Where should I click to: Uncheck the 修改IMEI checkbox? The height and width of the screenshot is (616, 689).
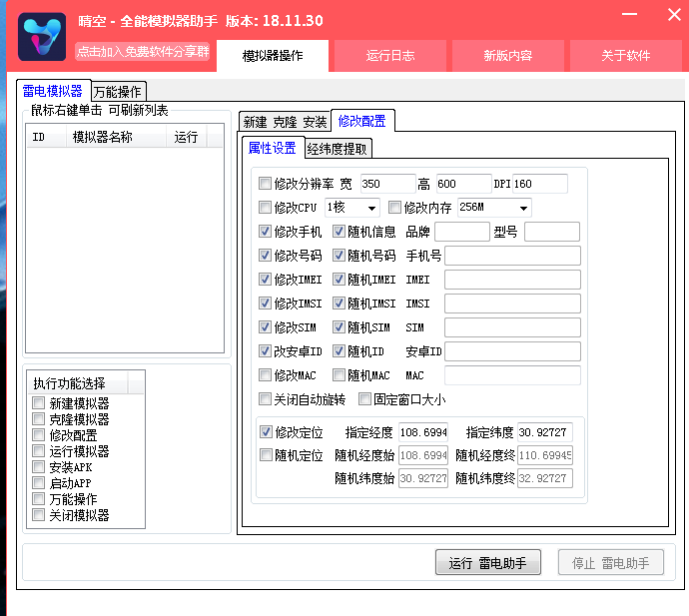coord(265,279)
